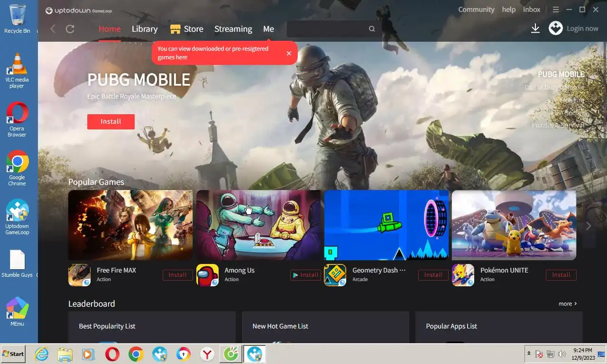This screenshot has width=607, height=364.
Task: Click the Login now link
Action: (x=582, y=28)
